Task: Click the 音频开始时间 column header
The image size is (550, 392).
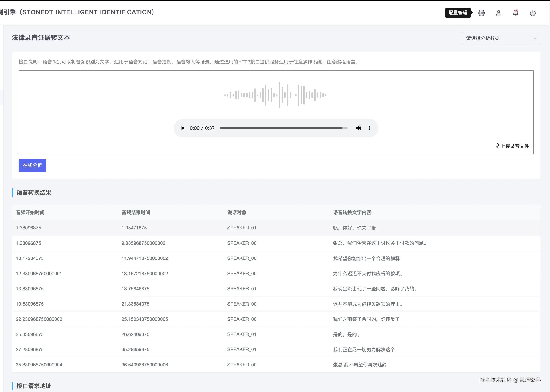Action: 30,212
